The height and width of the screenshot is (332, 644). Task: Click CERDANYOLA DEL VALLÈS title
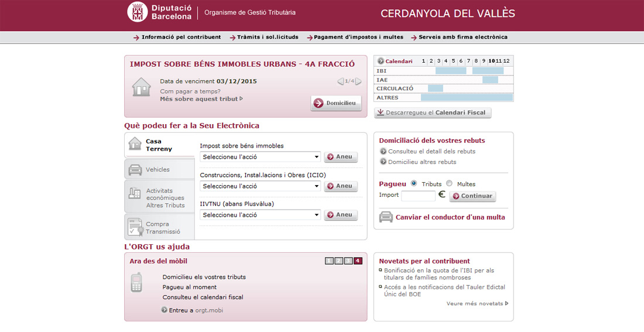(x=448, y=13)
